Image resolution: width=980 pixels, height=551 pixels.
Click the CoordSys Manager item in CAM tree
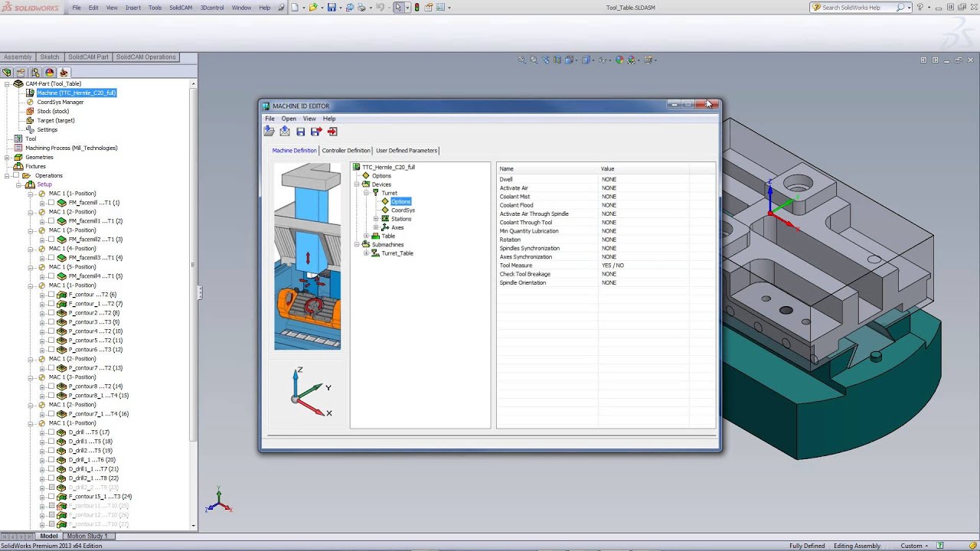point(60,102)
